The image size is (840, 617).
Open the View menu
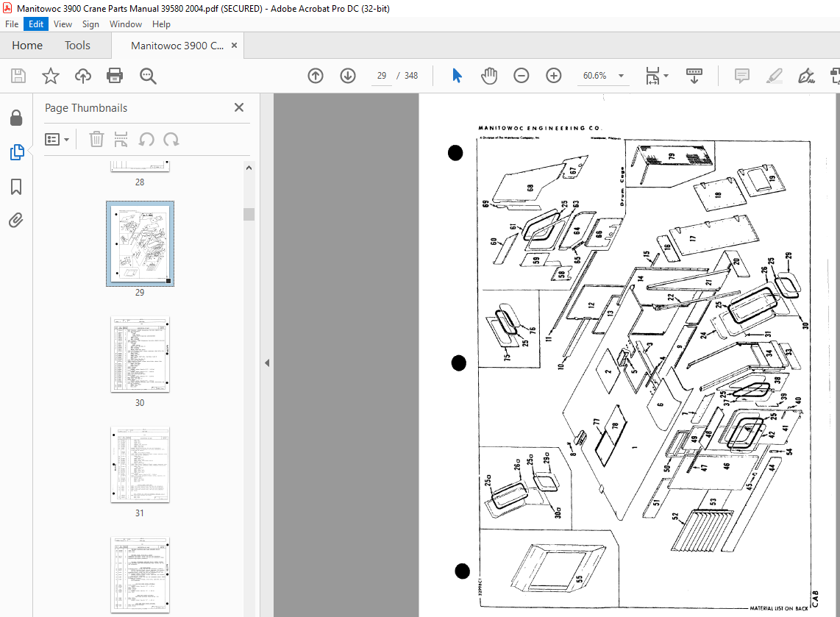click(x=63, y=24)
